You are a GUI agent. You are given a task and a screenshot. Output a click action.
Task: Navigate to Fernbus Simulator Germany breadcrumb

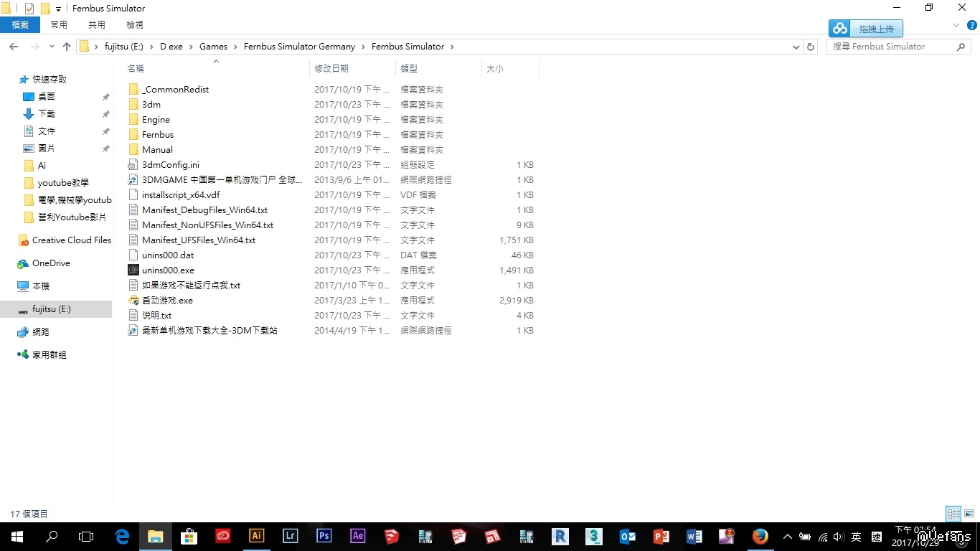click(299, 47)
